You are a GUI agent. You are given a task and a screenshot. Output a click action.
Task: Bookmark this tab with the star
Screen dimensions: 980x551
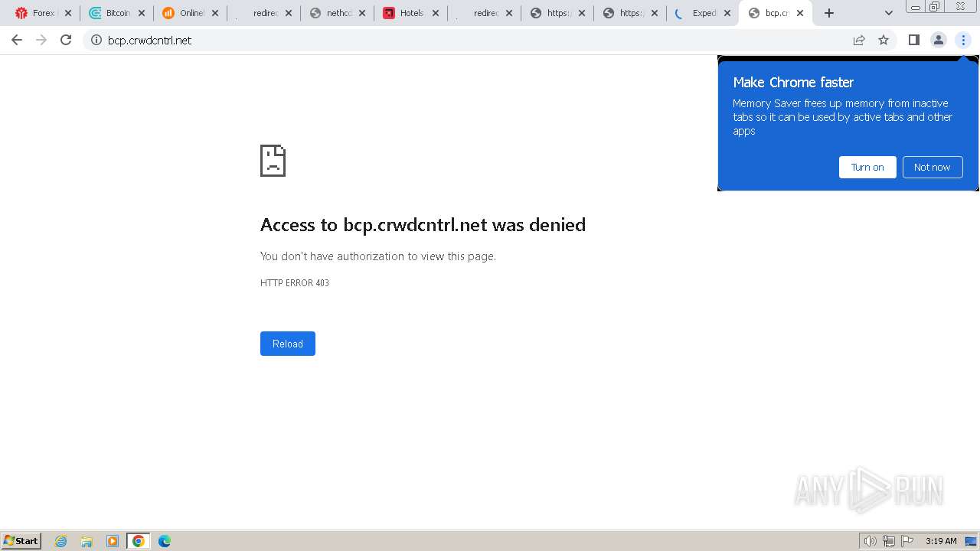point(884,40)
